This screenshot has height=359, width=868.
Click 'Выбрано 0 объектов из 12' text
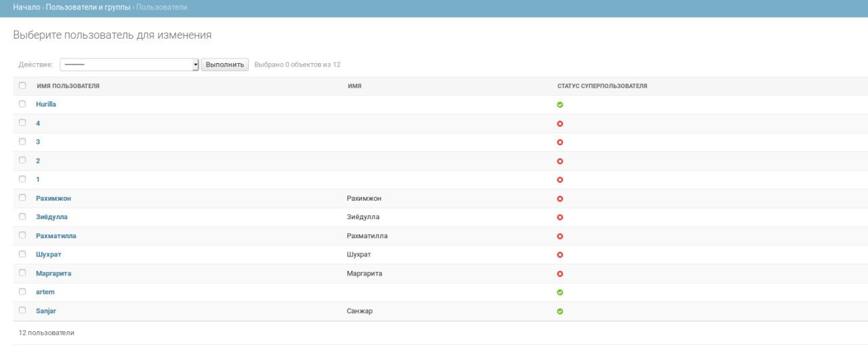point(297,64)
